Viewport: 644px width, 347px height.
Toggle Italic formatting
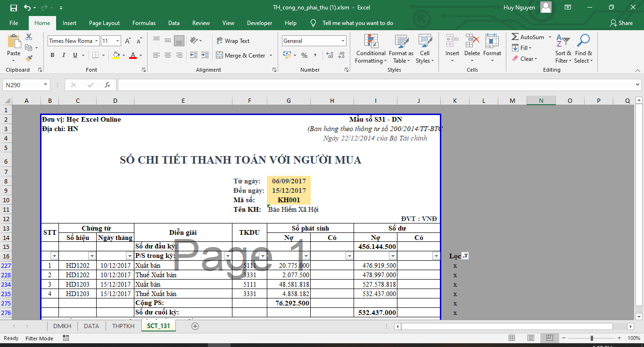pyautogui.click(x=64, y=56)
